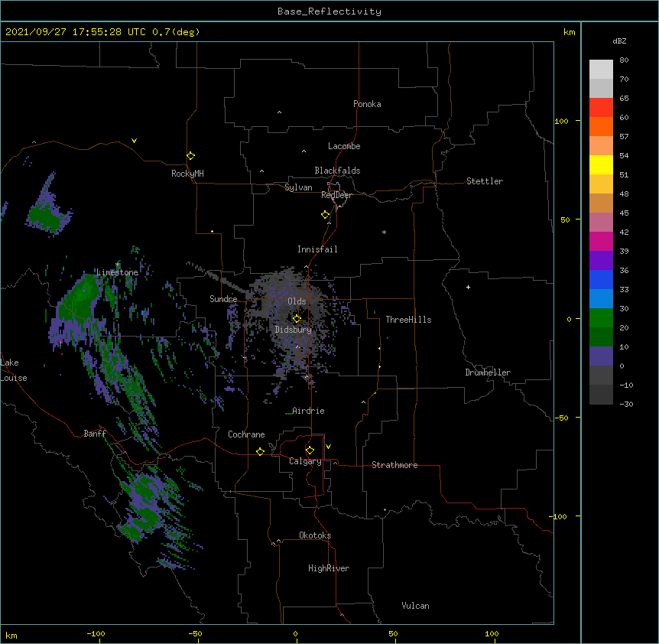Click the Olds town label
The width and height of the screenshot is (659, 644).
pyautogui.click(x=297, y=301)
